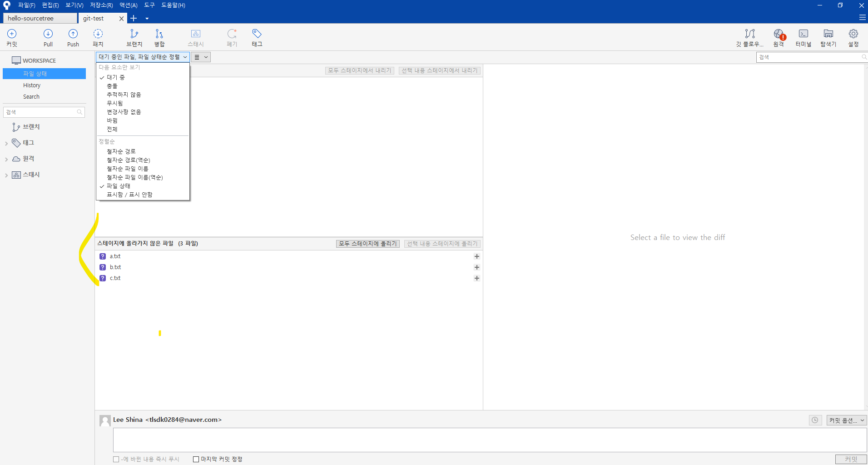Open the 도움말(H) menu
The width and height of the screenshot is (868, 465).
[174, 5]
